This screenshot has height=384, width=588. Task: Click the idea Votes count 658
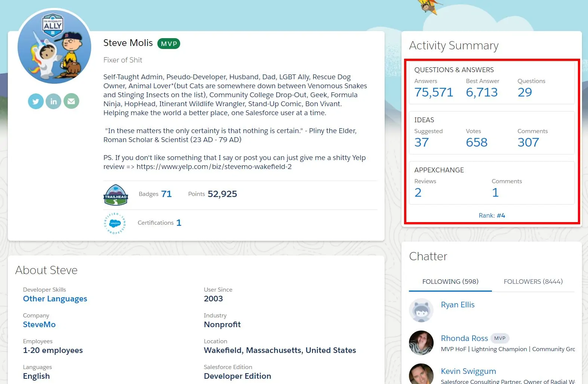477,142
